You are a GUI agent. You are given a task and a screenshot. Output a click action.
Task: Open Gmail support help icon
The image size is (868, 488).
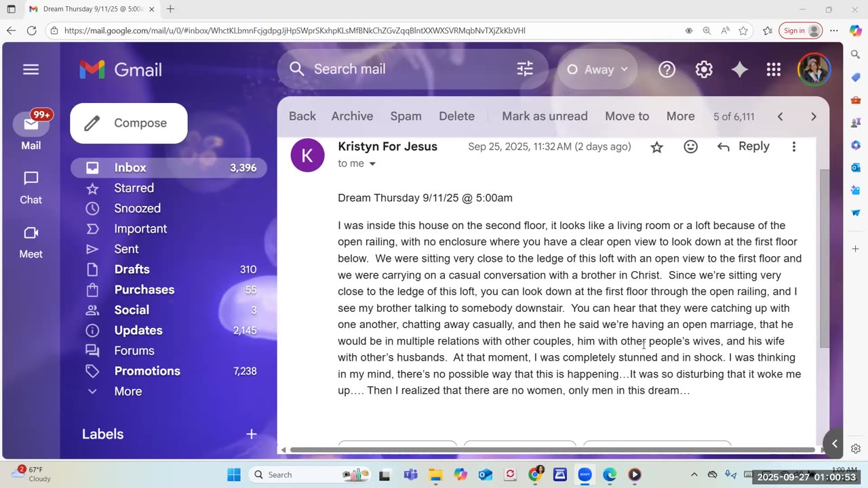tap(667, 69)
